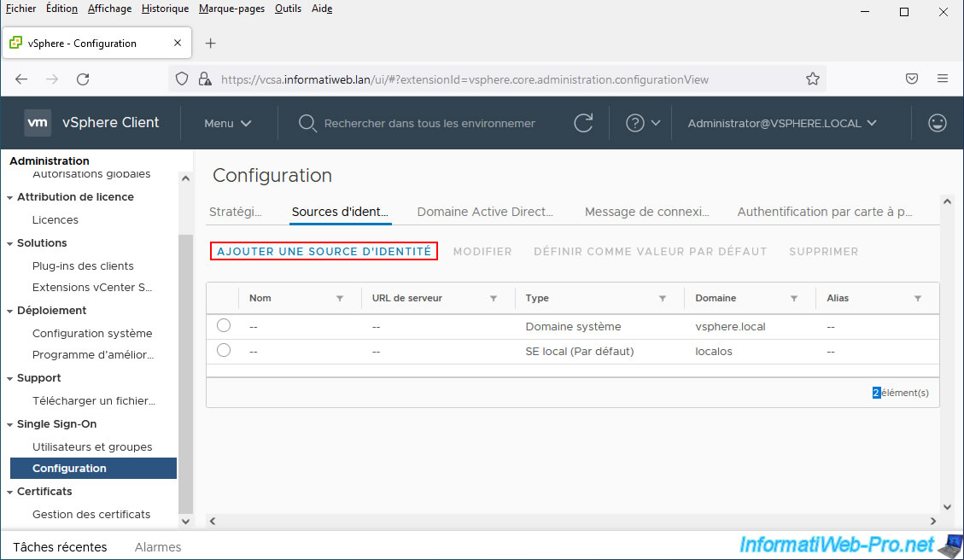This screenshot has width=964, height=560.
Task: Click the search magnifier icon
Action: (307, 123)
